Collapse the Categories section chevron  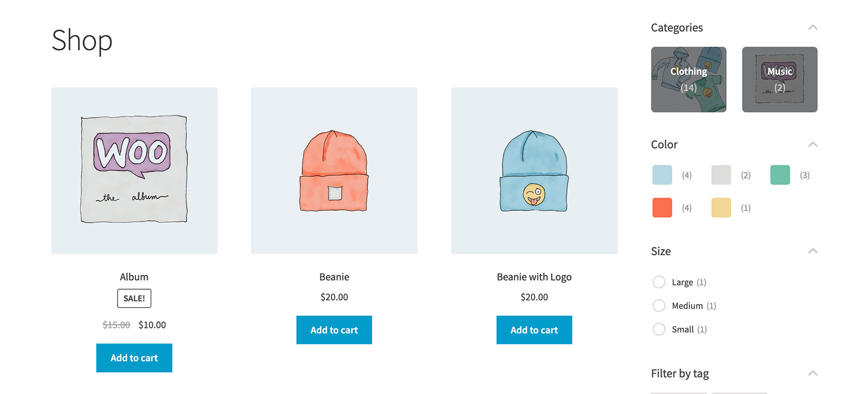[x=813, y=28]
